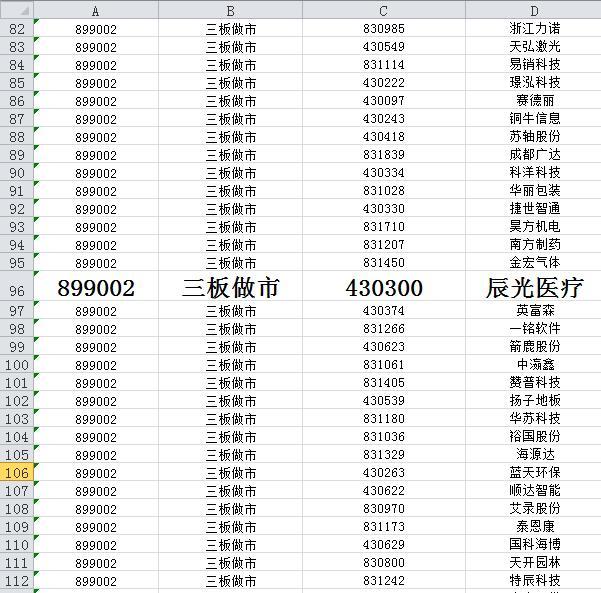Screen dimensions: 601x593
Task: Click cell with code 830800
Action: pyautogui.click(x=384, y=562)
